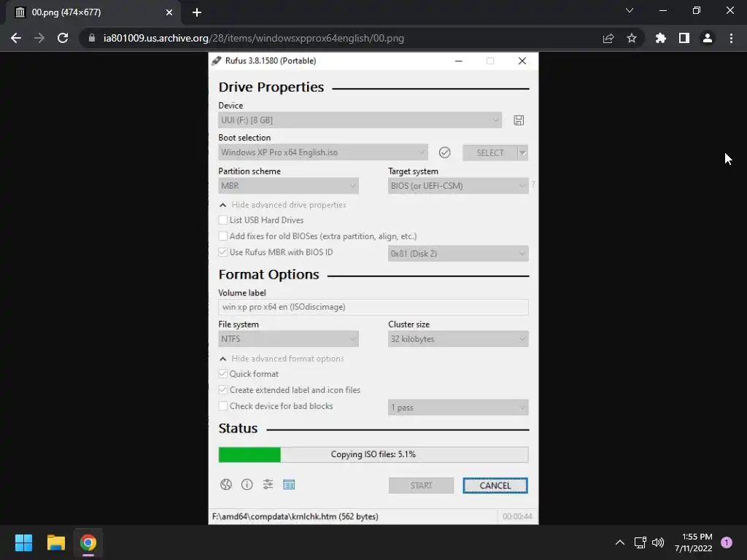Click Chrome icon in taskbar
The width and height of the screenshot is (747, 560).
[88, 542]
